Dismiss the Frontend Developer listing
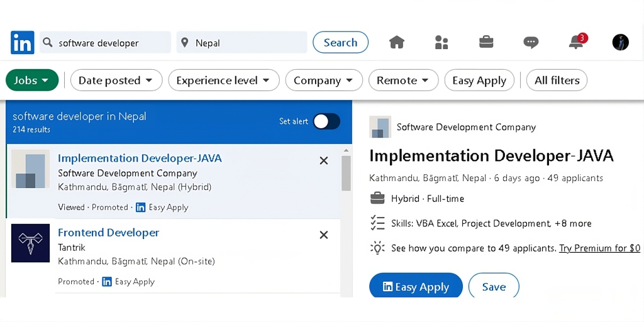Image resolution: width=644 pixels, height=322 pixels. click(x=324, y=235)
